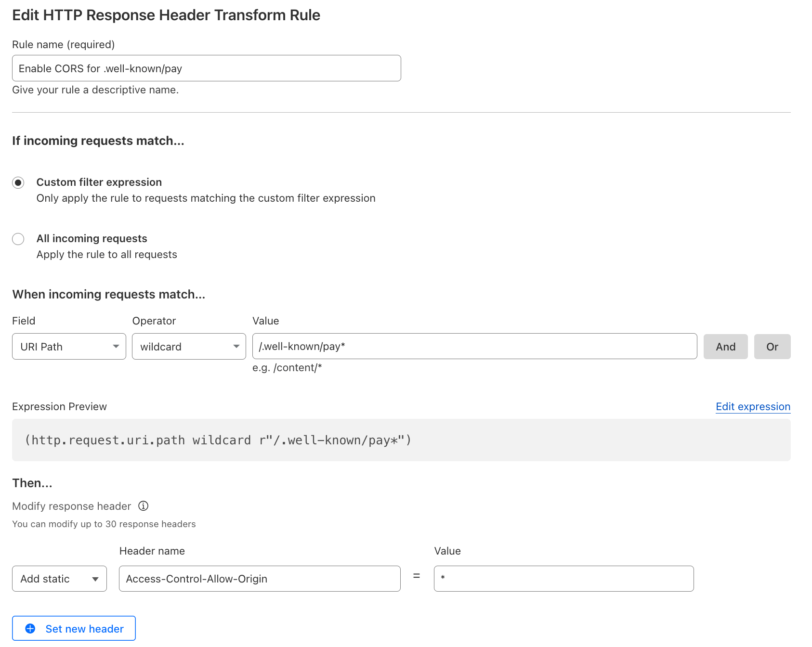The height and width of the screenshot is (647, 812).
Task: Click the chevron on the Add static selector
Action: tap(95, 579)
